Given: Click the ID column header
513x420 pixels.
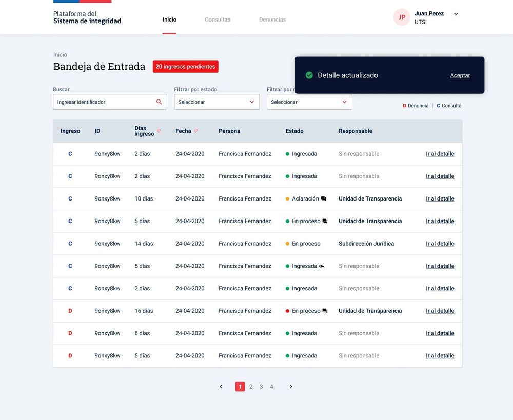Looking at the screenshot, I should (97, 131).
